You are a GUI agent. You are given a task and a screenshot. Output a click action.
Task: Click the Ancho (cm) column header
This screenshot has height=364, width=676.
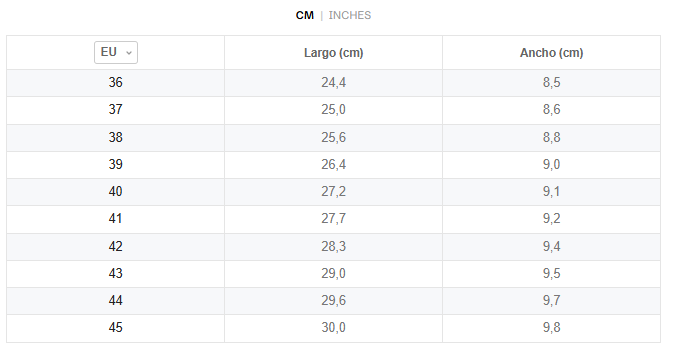coord(551,53)
